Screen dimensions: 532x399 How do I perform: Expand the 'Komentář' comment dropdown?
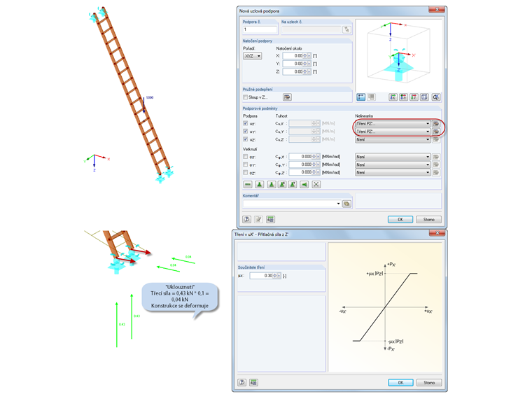click(338, 204)
